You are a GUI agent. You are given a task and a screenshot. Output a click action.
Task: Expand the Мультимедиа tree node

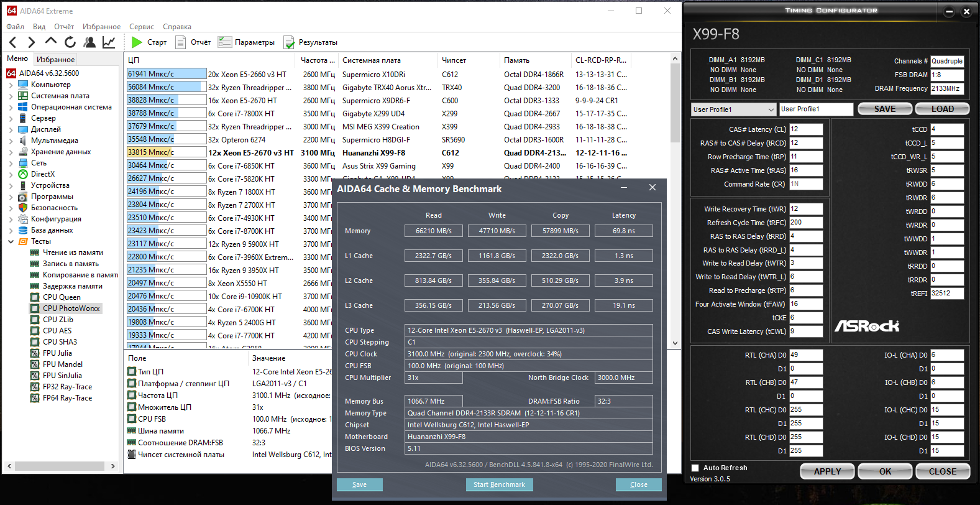(11, 141)
